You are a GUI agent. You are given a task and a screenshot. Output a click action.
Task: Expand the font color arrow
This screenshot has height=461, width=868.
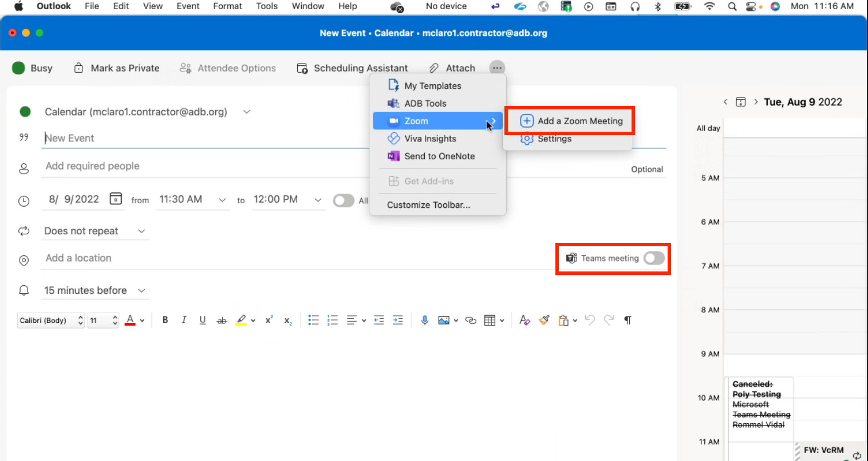142,321
